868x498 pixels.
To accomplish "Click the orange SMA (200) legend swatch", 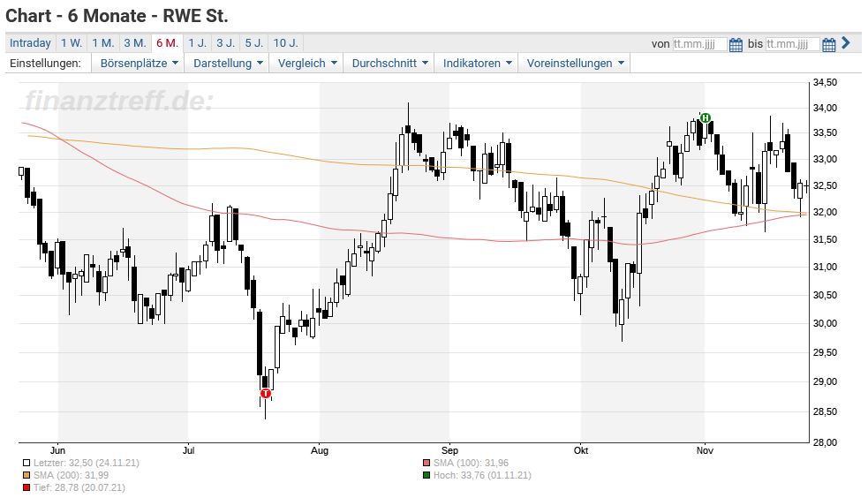I will 26,475.
